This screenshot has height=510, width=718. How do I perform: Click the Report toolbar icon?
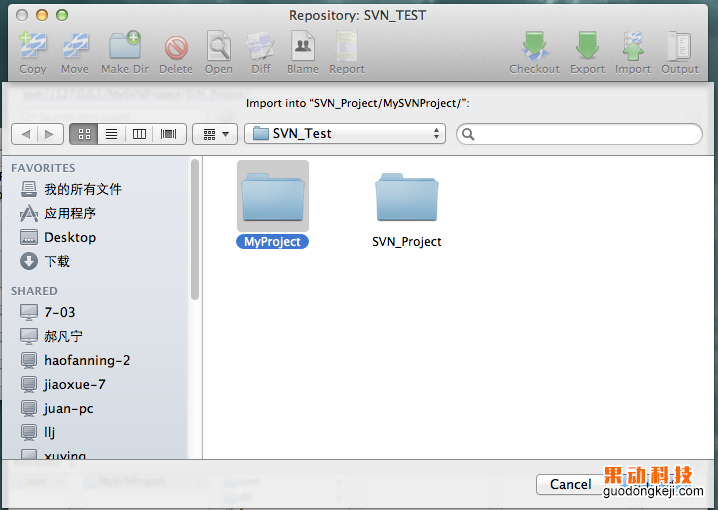(346, 48)
